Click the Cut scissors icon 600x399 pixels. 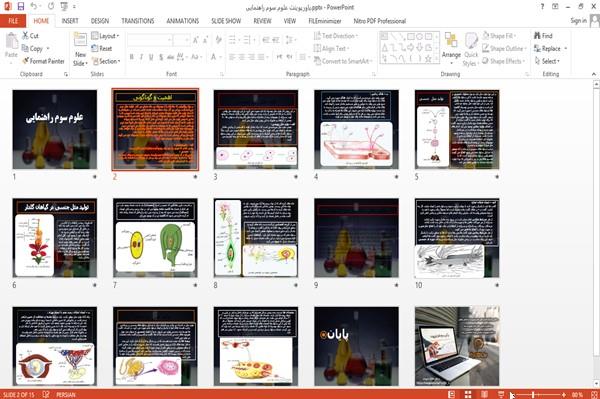click(x=25, y=36)
